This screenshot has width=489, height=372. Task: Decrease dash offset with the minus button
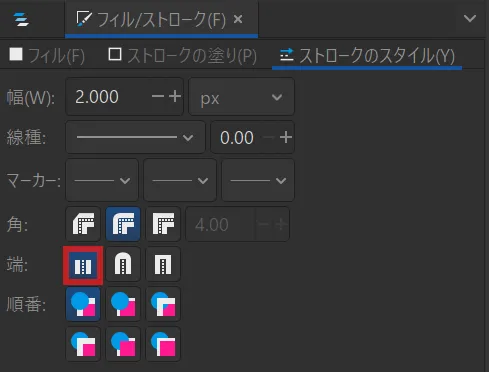269,137
